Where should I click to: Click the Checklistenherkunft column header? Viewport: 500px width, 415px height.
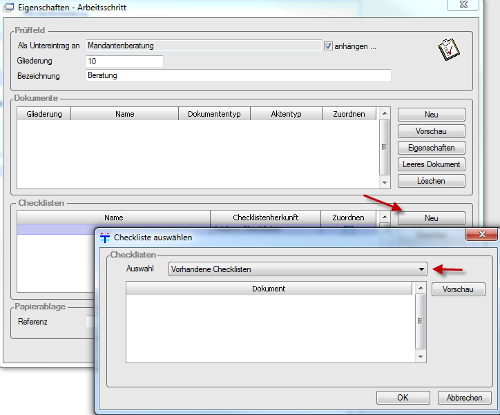[265, 217]
